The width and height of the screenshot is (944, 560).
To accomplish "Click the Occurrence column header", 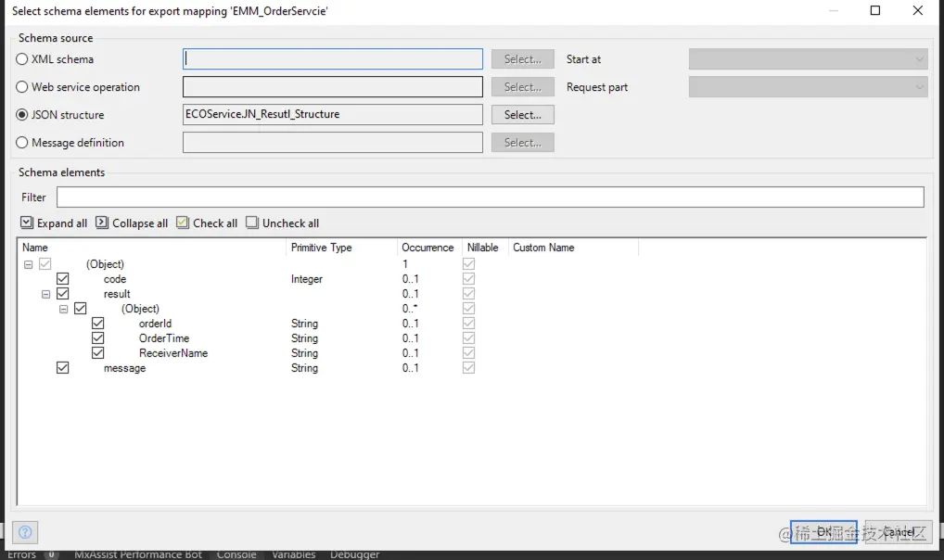I will tap(427, 248).
